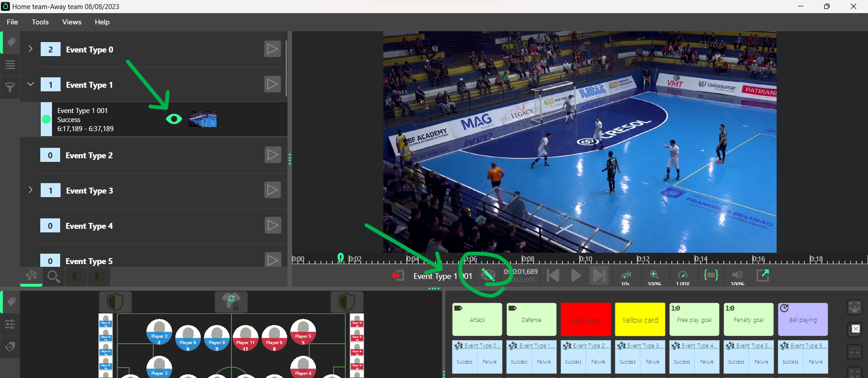Viewport: 868px width, 378px height.
Task: Open the filter funnel in the sidebar
Action: [x=10, y=87]
